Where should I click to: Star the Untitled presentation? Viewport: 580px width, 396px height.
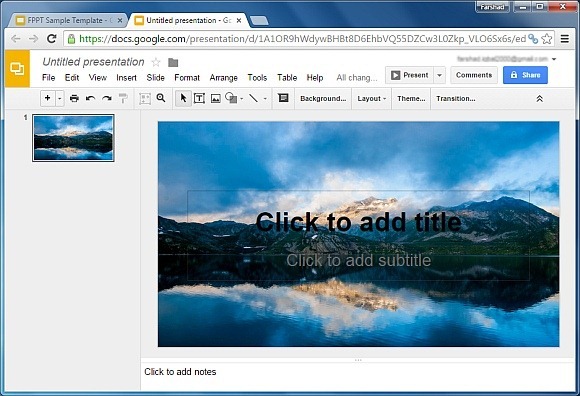156,62
